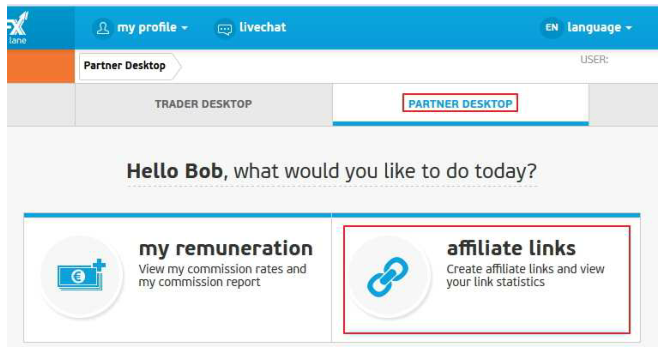Open the affiliate links heading
669x361 pixels.
[x=511, y=248]
